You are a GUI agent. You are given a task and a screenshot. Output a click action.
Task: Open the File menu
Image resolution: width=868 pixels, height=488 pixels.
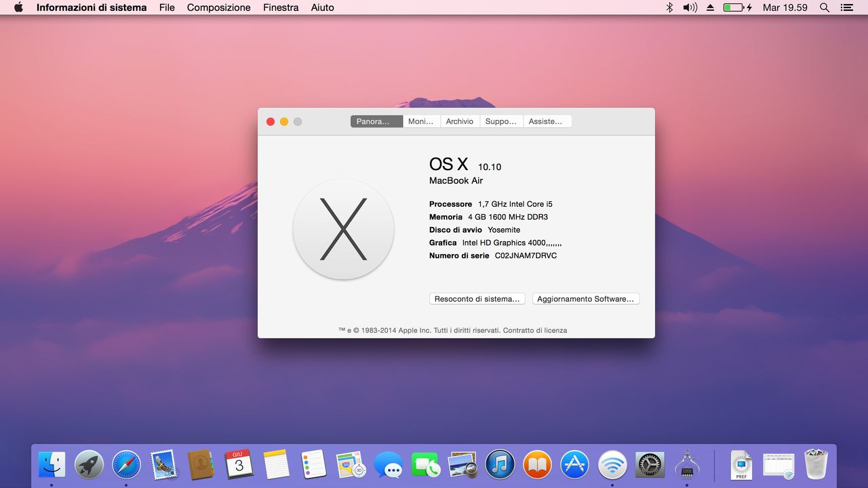pos(167,7)
